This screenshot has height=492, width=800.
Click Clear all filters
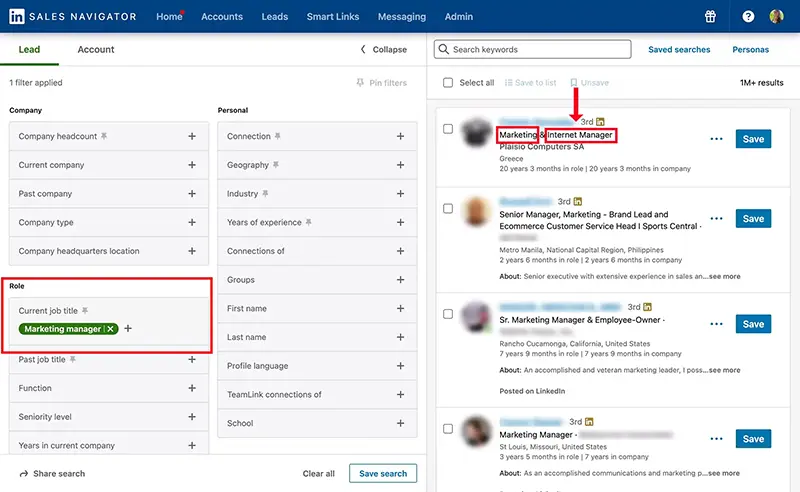coord(318,474)
